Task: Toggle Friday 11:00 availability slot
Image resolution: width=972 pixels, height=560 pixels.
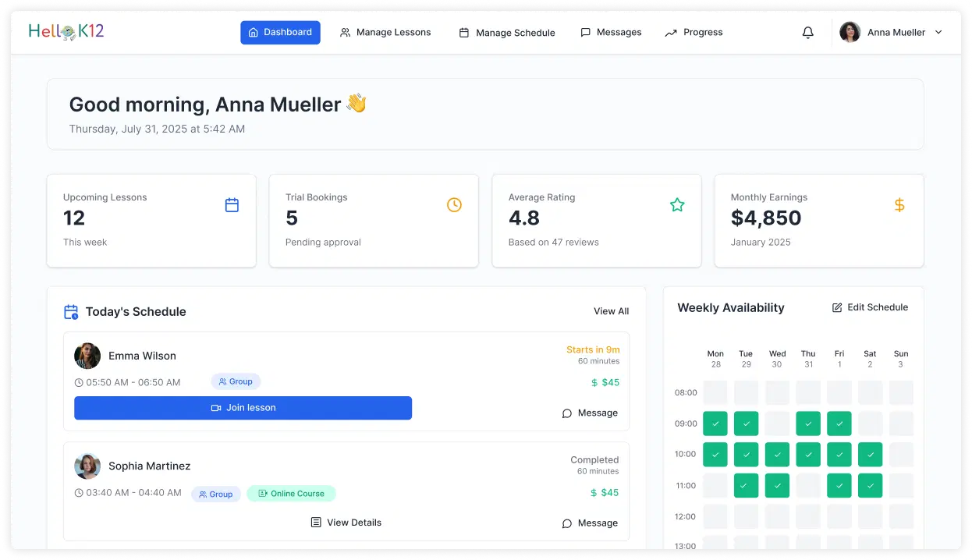Action: [x=839, y=486]
